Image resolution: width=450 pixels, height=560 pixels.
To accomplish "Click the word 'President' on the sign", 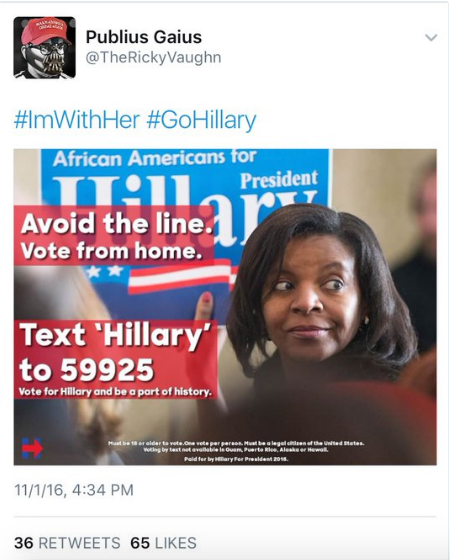I will pos(279,179).
